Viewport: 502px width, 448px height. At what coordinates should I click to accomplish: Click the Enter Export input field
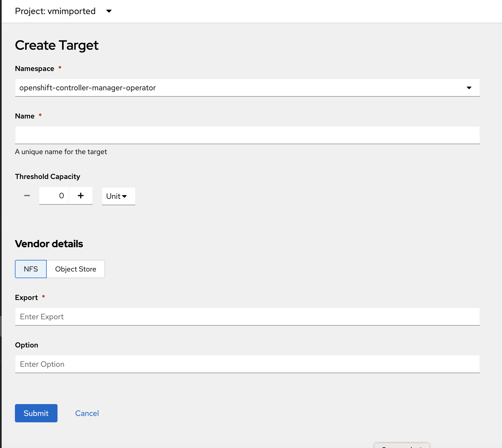coord(247,317)
